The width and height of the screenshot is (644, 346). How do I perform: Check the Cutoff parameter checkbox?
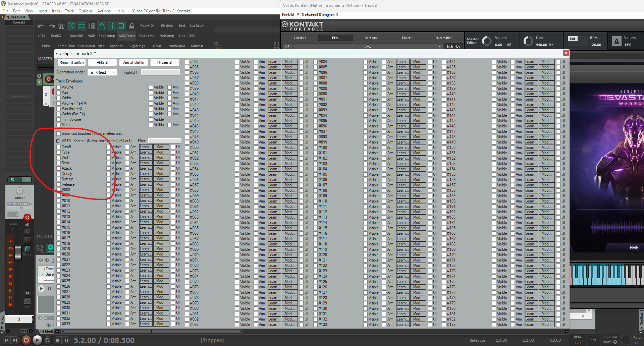point(59,147)
